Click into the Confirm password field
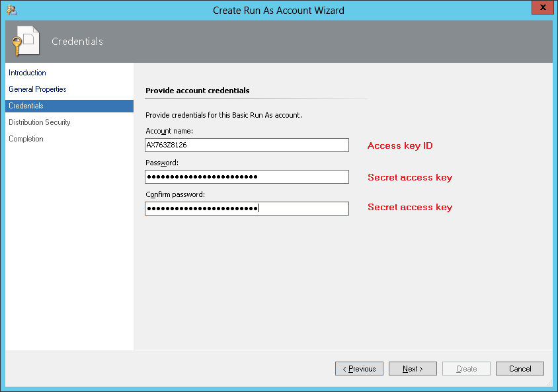 click(x=247, y=208)
